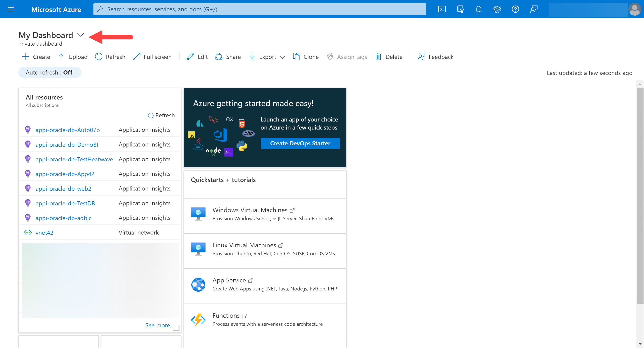Click the Functions lightning bolt icon

[198, 320]
